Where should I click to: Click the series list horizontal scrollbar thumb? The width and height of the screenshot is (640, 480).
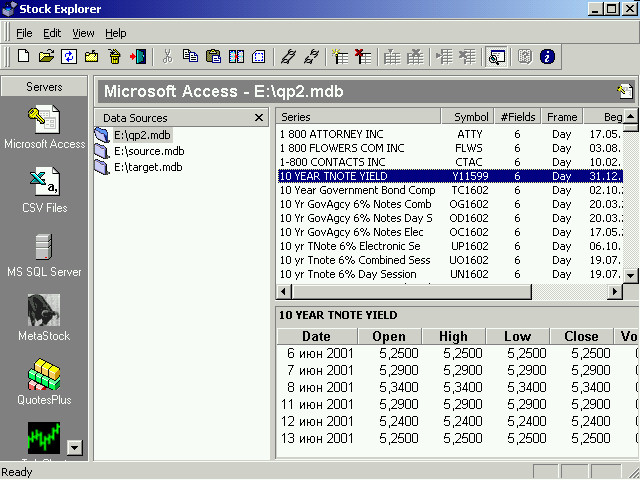coord(411,291)
